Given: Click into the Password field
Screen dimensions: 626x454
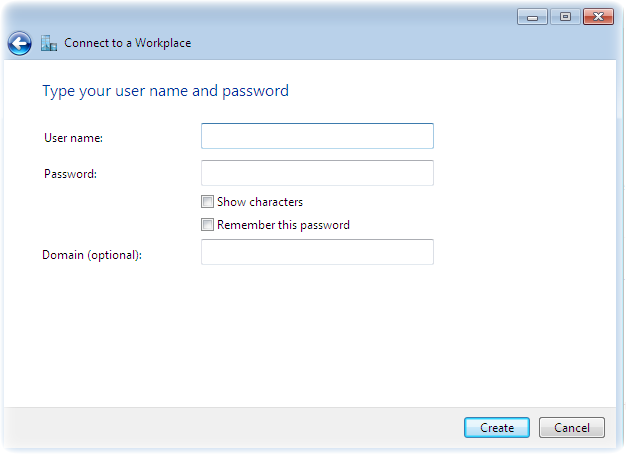Looking at the screenshot, I should click(317, 173).
